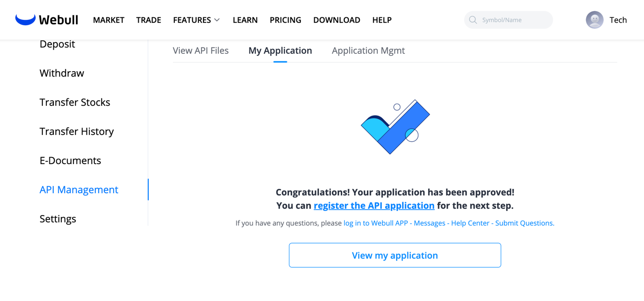
Task: Click the Webull logo icon
Action: click(25, 20)
